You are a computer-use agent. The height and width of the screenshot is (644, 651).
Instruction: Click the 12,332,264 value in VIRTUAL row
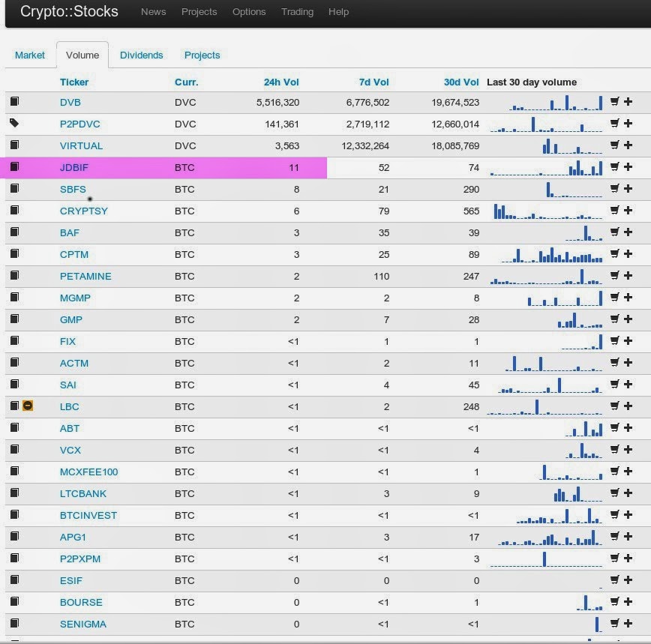pyautogui.click(x=365, y=146)
